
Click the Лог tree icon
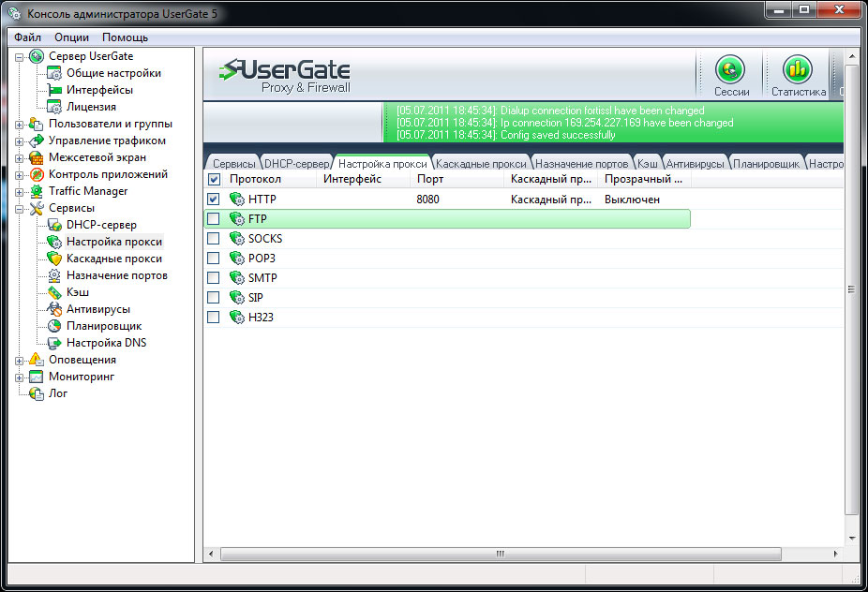37,393
